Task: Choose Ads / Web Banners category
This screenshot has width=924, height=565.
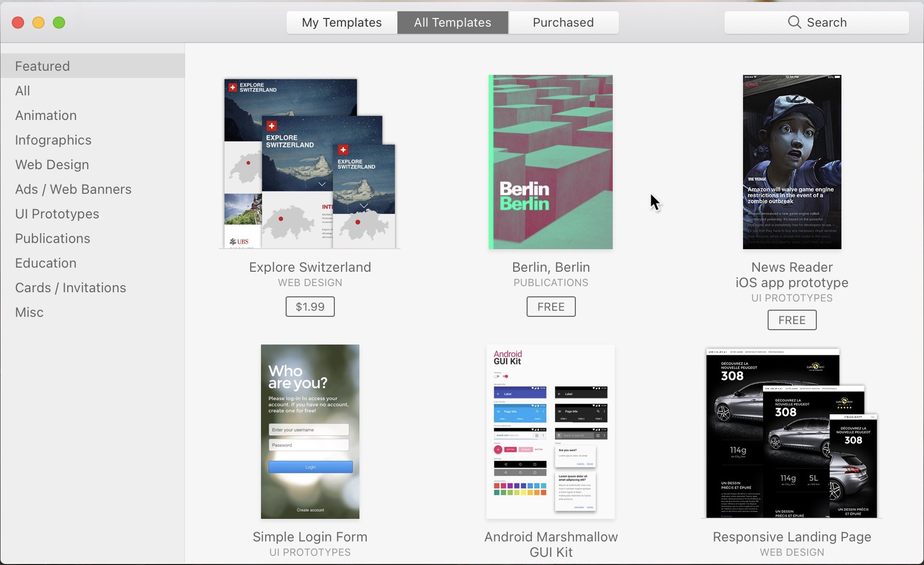Action: click(x=93, y=189)
